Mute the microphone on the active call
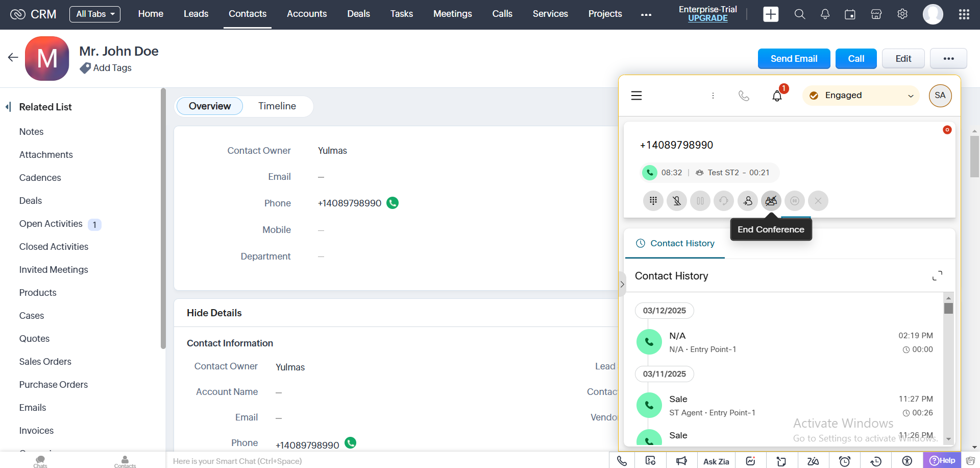 pos(676,201)
